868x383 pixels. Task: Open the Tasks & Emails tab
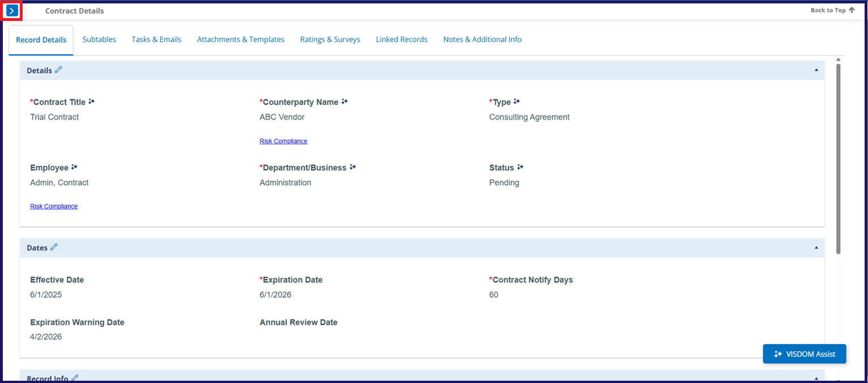(156, 40)
